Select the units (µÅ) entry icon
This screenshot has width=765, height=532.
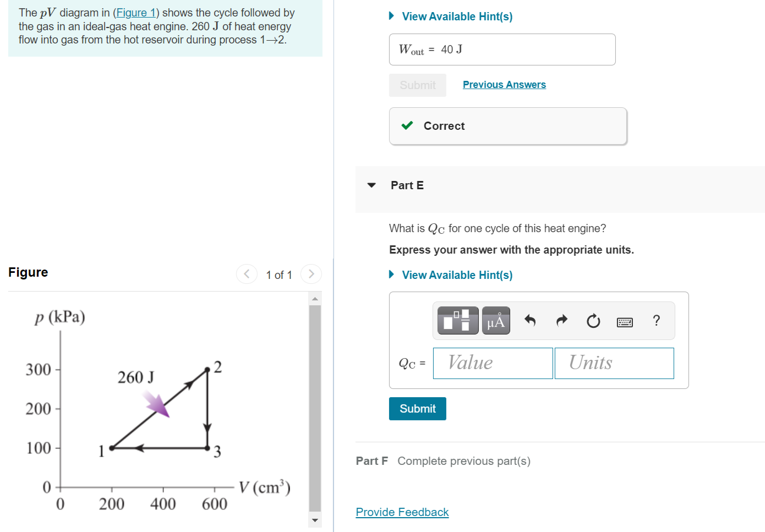click(x=495, y=320)
